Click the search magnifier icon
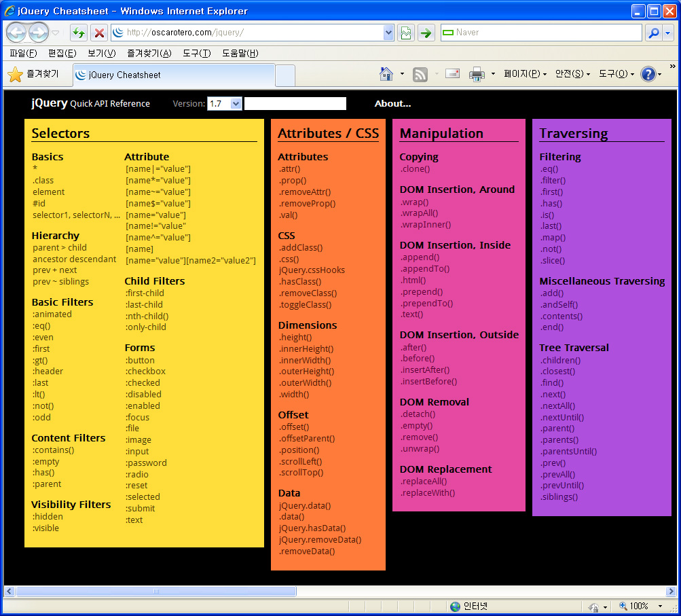This screenshot has height=616, width=681. pos(653,33)
